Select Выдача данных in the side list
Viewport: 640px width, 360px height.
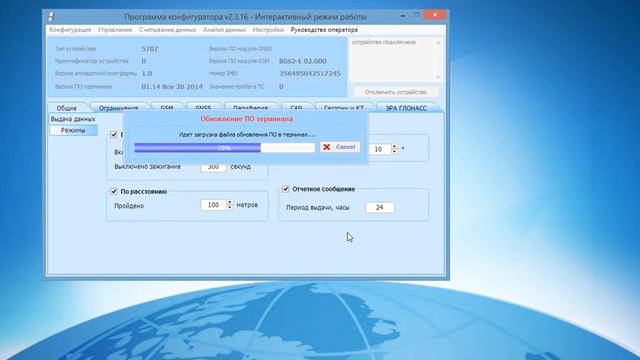coord(73,119)
